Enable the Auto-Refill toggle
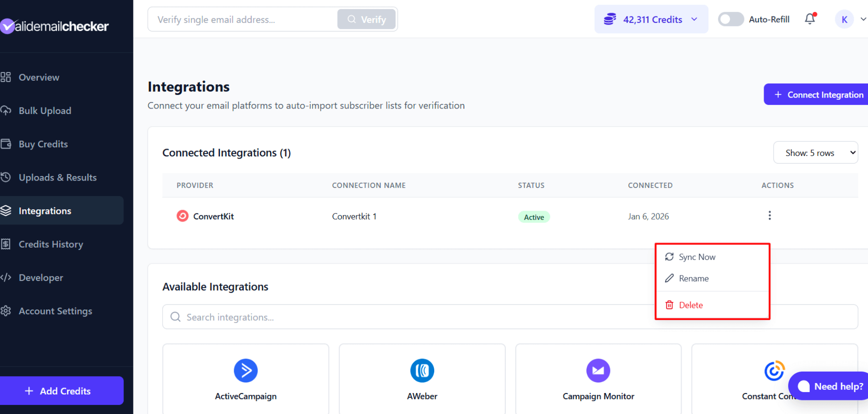Image resolution: width=868 pixels, height=414 pixels. click(731, 19)
